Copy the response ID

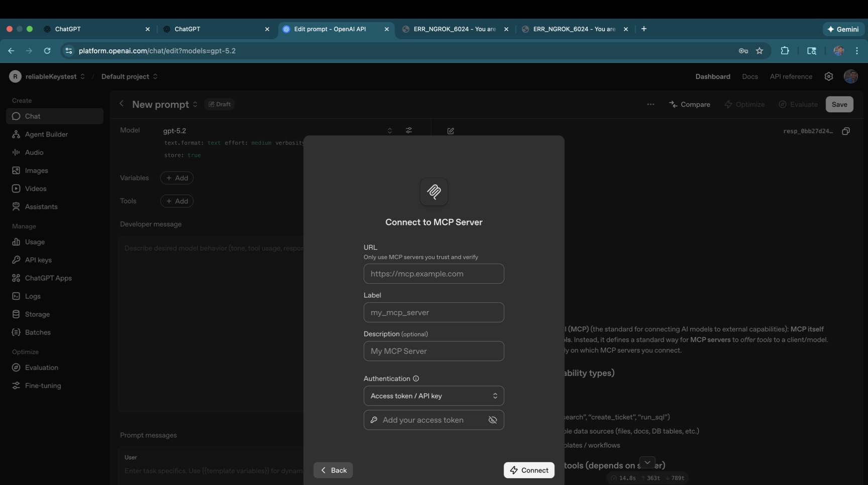point(846,131)
